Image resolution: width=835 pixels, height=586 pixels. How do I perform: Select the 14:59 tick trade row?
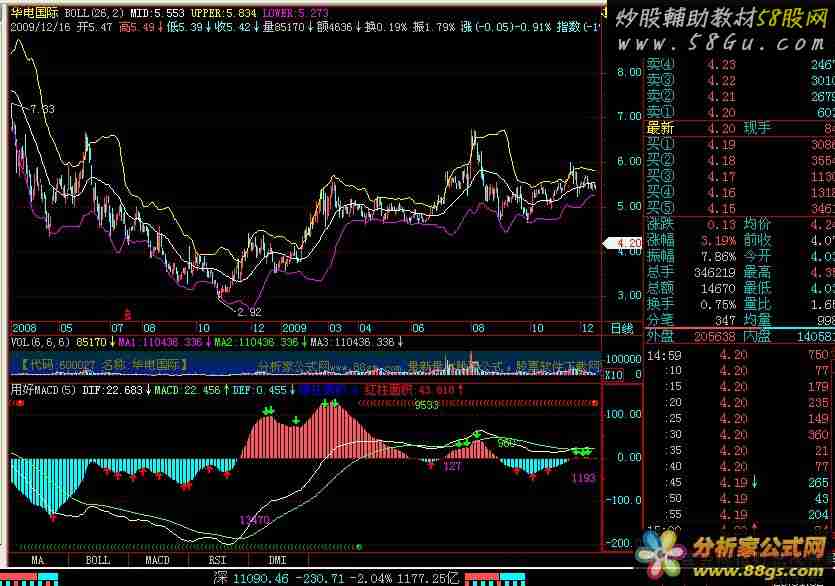point(740,355)
